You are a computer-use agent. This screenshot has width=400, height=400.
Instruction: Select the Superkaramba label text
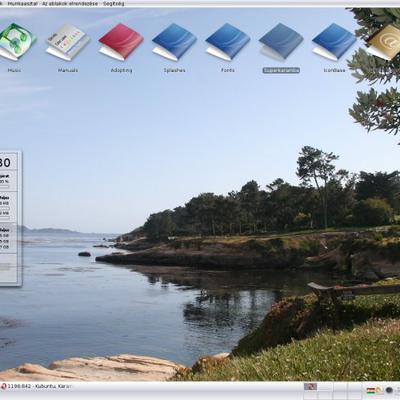(281, 70)
